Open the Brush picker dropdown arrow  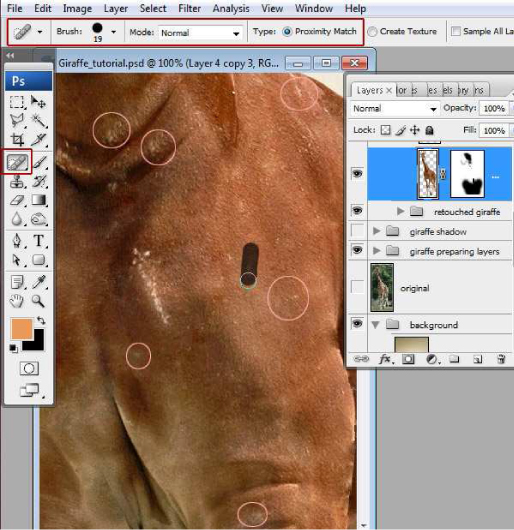(114, 32)
